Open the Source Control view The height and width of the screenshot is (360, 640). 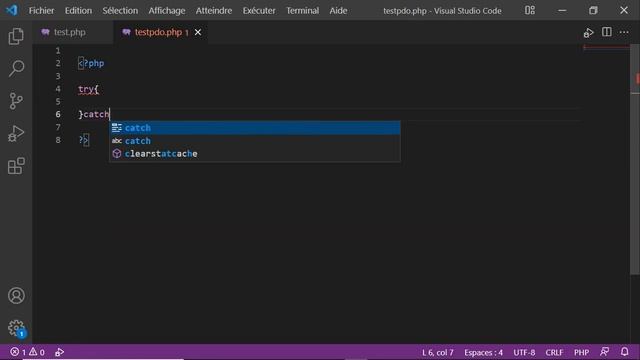click(16, 101)
